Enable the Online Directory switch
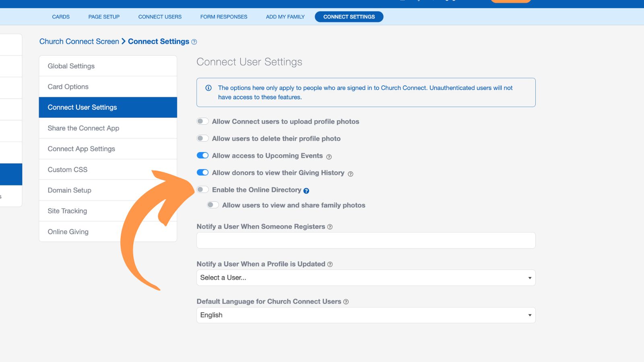The height and width of the screenshot is (362, 644). tap(202, 189)
